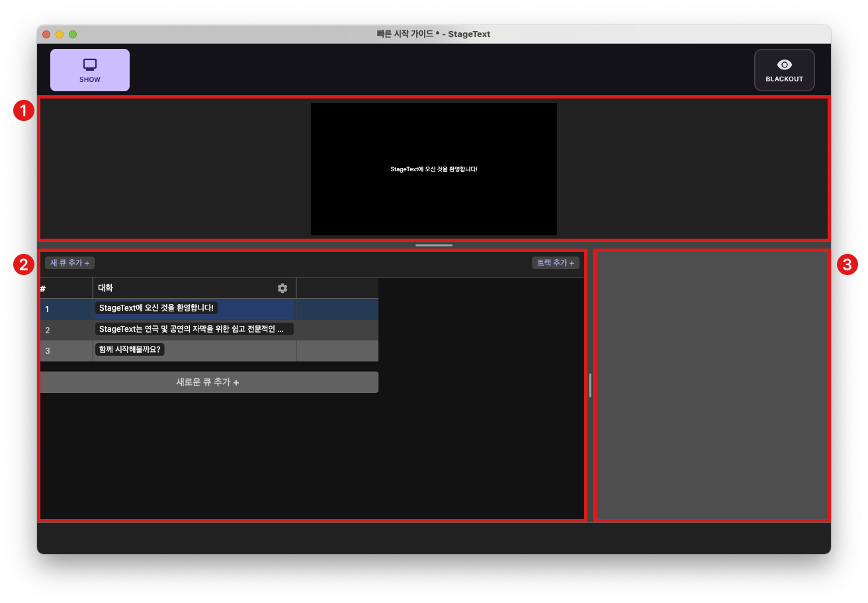Select cue '함께 시작해볼까요?'

pyautogui.click(x=130, y=350)
